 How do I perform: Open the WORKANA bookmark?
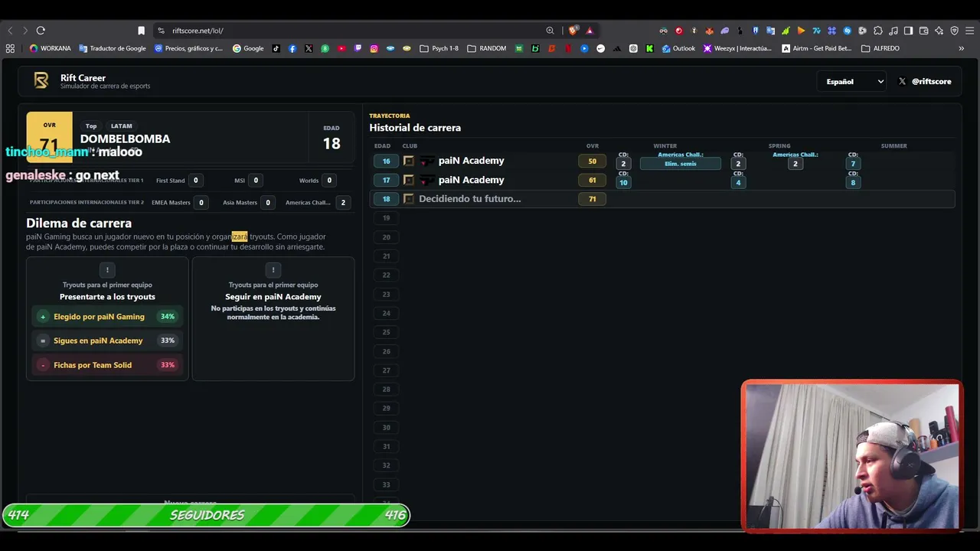pyautogui.click(x=50, y=48)
